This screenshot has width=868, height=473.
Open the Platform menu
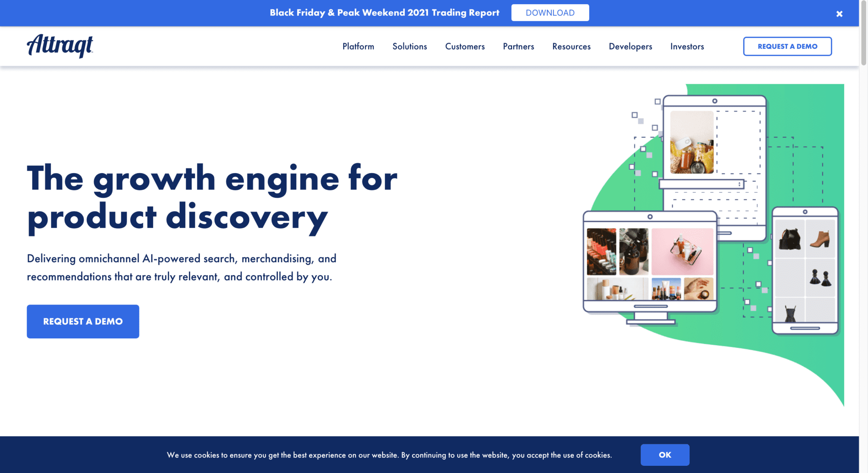[358, 47]
